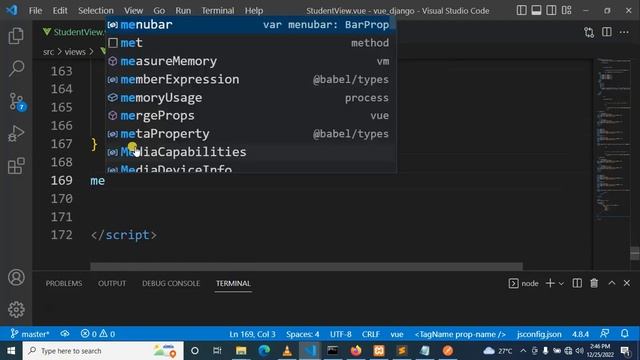Click master branch in status bar
This screenshot has height=360, width=640.
[30, 334]
